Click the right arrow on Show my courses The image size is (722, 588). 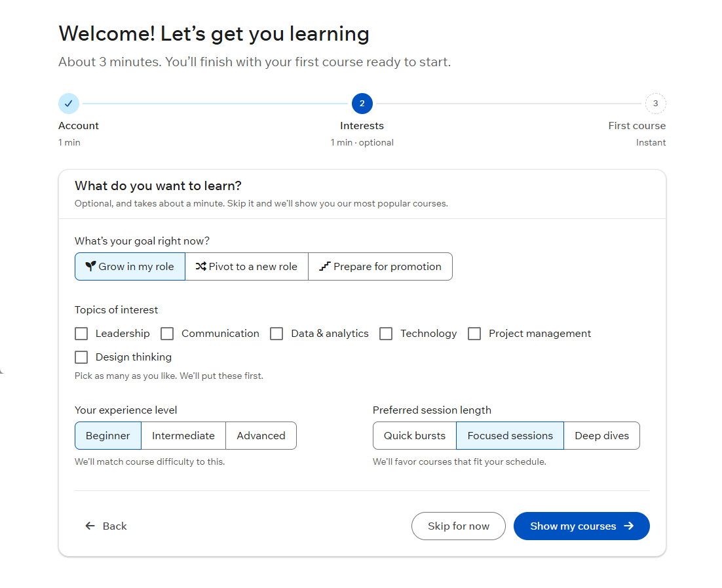click(629, 526)
